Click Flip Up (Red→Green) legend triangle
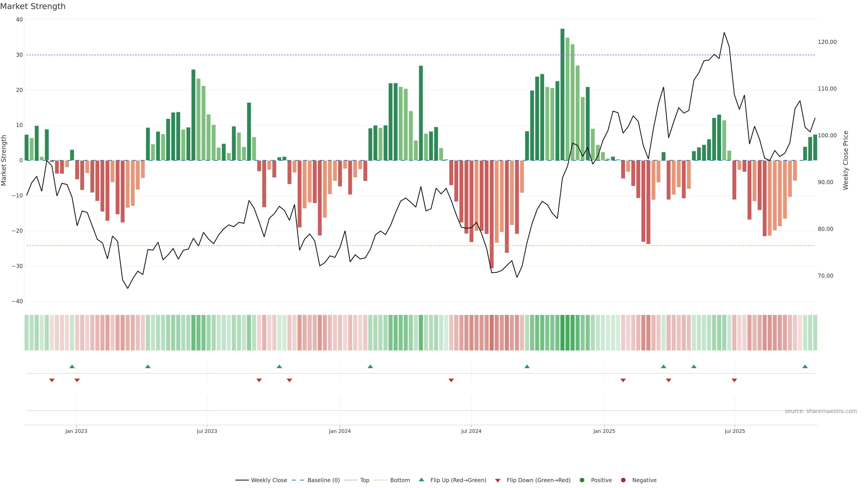The width and height of the screenshot is (868, 488). (x=421, y=480)
